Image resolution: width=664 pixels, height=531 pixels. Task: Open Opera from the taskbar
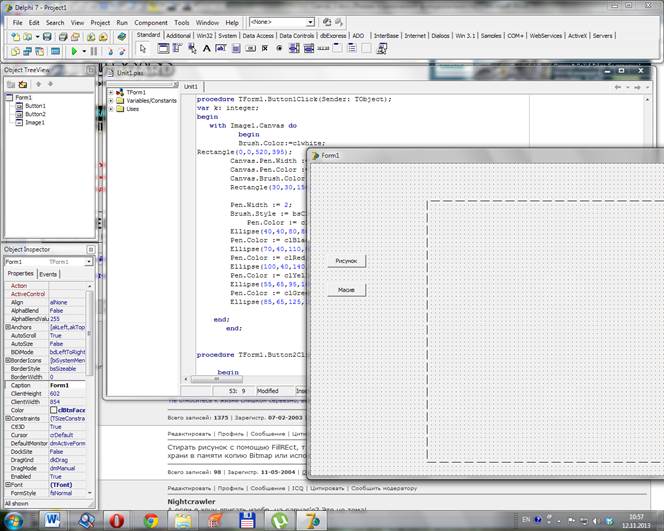point(117,521)
